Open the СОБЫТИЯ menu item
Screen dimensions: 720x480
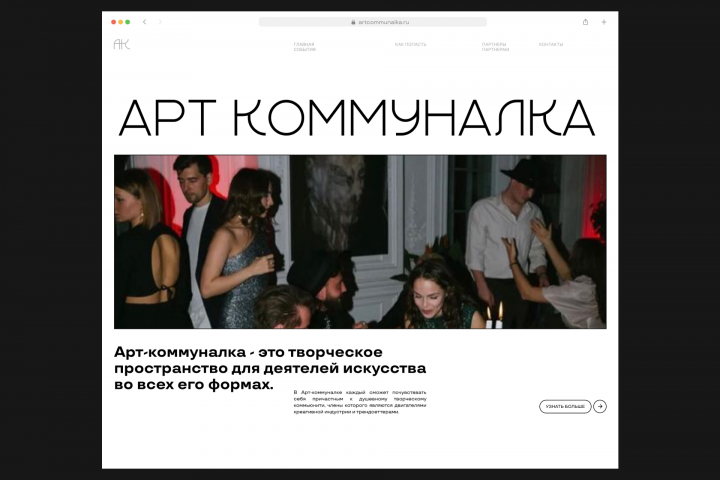[x=304, y=50]
